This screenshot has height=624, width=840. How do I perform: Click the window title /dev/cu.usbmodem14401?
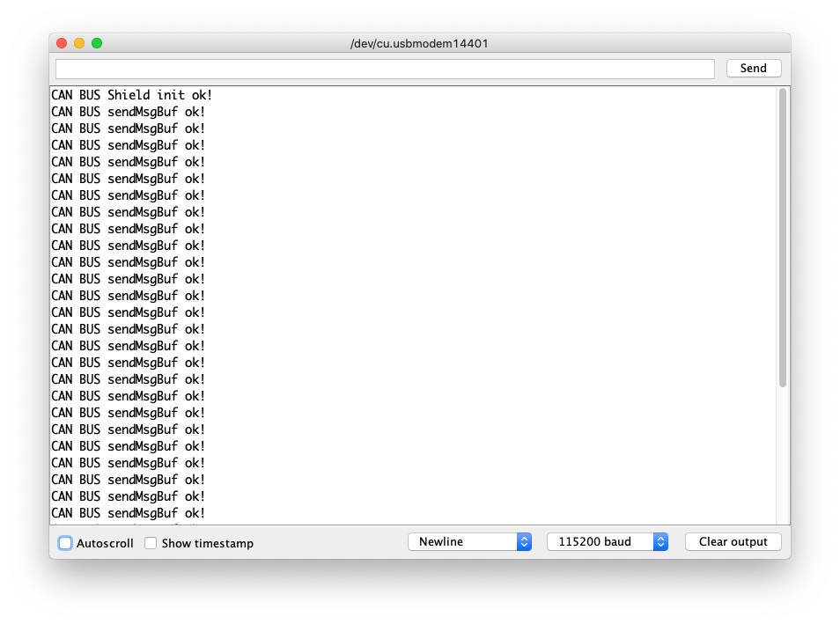tap(419, 43)
